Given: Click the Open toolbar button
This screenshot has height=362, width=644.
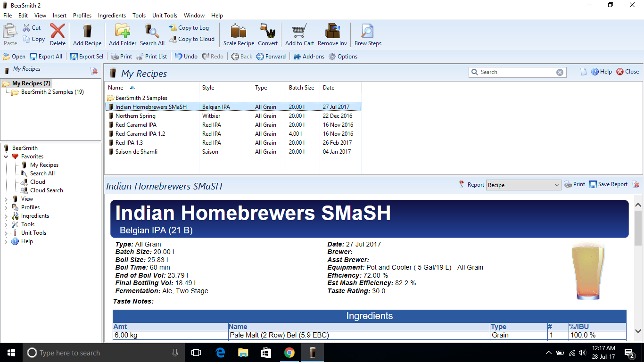Looking at the screenshot, I should tap(14, 57).
